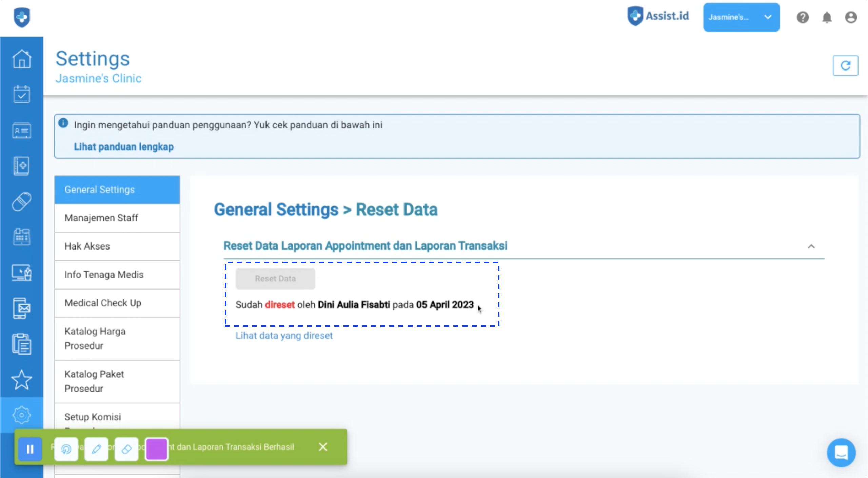Open the appointment calendar sidebar icon
Viewport: 868px width, 478px height.
[22, 95]
